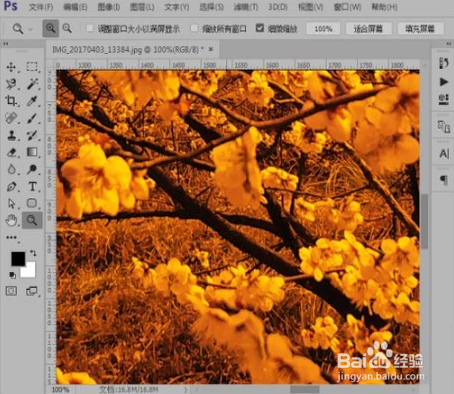
Task: Select the Pen tool
Action: point(11,187)
